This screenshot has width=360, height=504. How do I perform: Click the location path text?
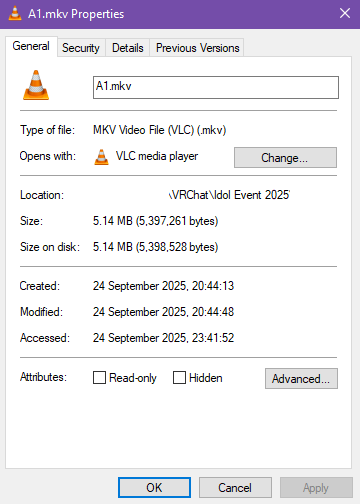(230, 195)
